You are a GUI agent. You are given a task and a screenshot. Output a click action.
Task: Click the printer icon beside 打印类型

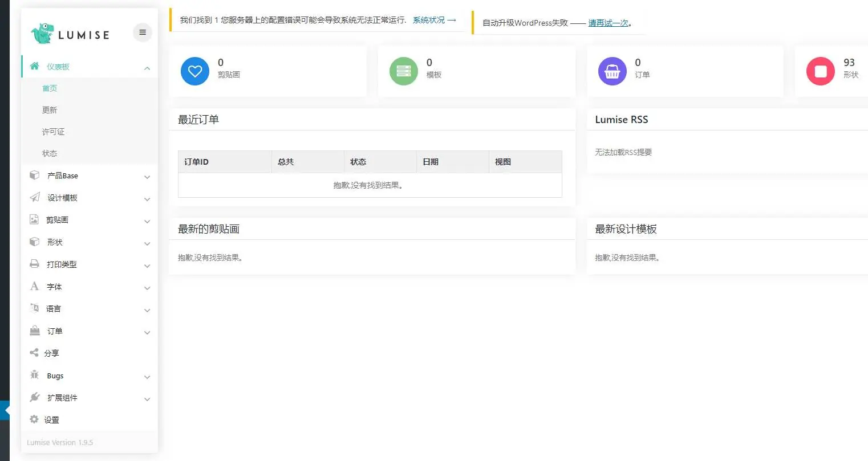click(34, 264)
